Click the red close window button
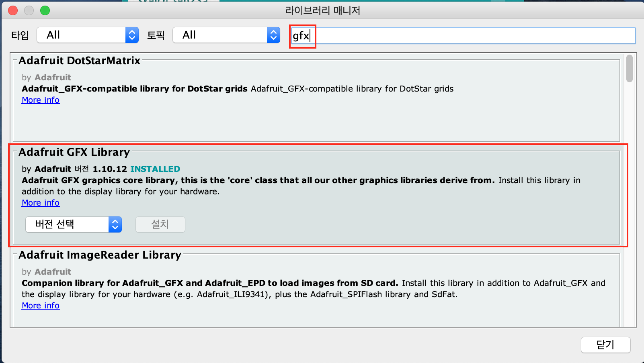The height and width of the screenshot is (363, 644). point(13,10)
